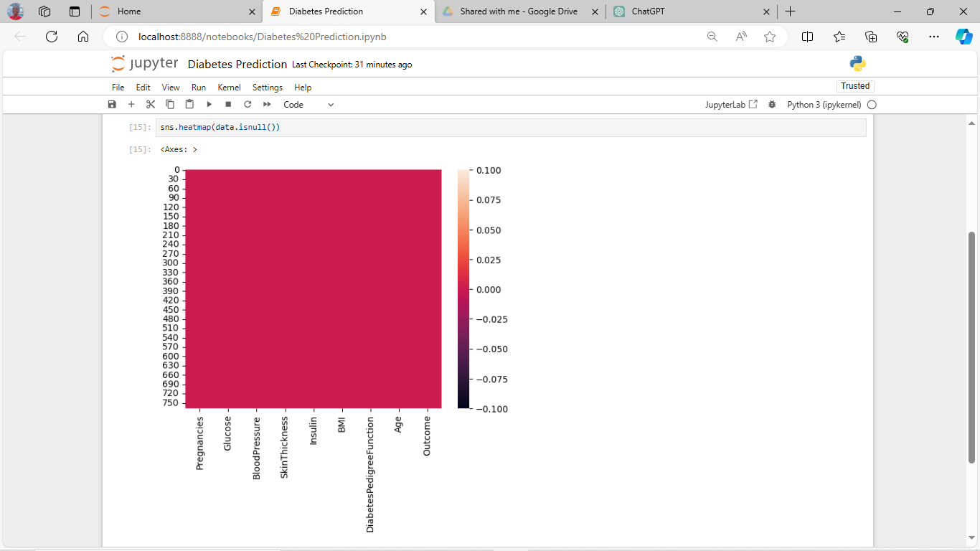980x551 pixels.
Task: Click the Python logo icon
Action: 857,64
